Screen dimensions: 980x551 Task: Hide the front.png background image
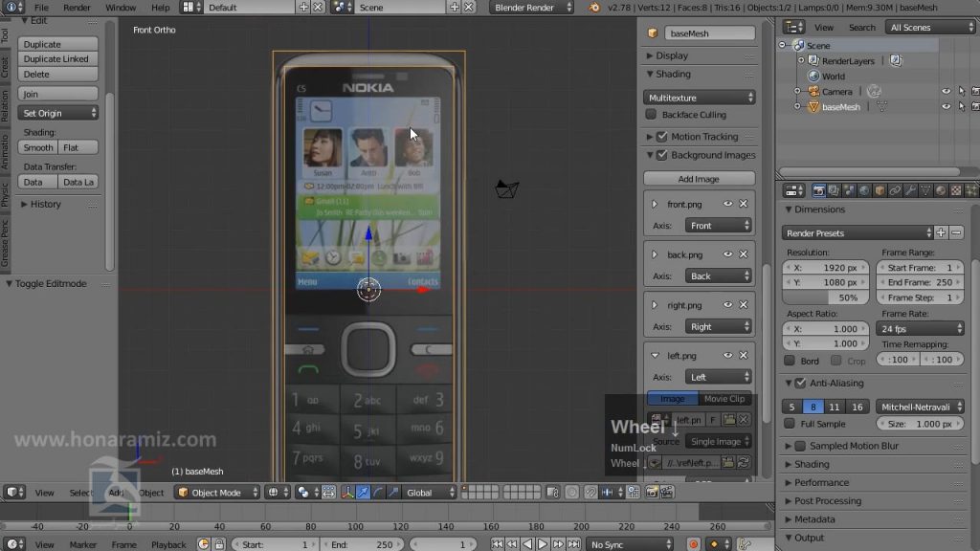[728, 204]
